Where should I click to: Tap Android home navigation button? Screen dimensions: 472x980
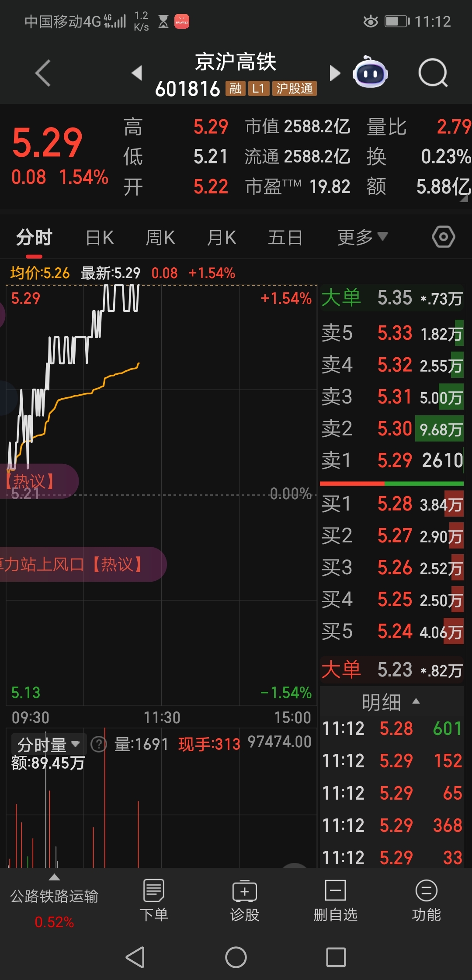point(236,957)
